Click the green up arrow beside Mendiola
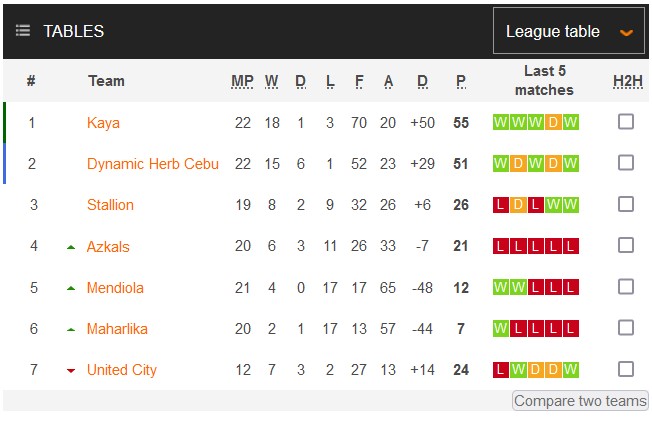Viewport: 652px width, 421px height. [71, 288]
